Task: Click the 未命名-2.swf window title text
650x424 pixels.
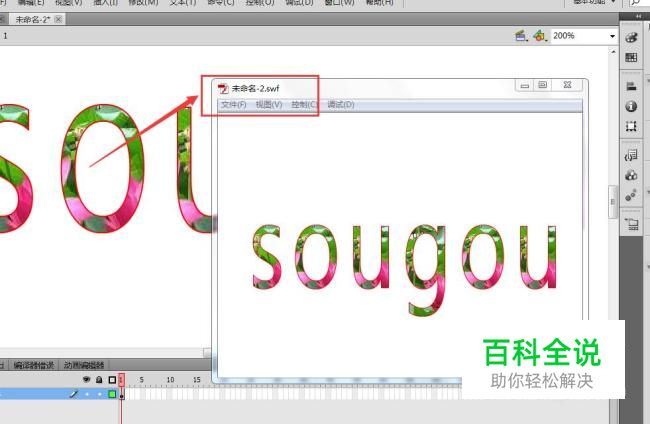Action: [255, 89]
